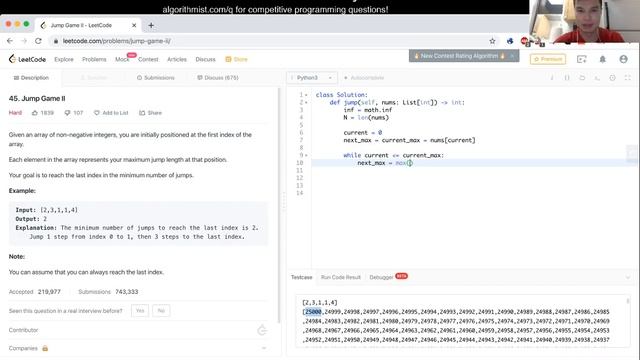The image size is (640, 360).
Task: Click the editor info icon
Action: pos(552,78)
